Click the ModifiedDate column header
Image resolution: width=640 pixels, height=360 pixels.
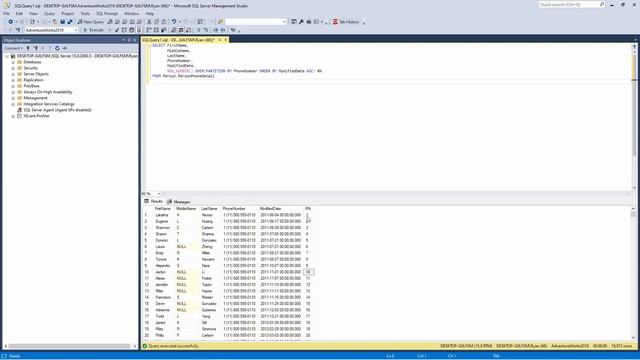point(270,209)
